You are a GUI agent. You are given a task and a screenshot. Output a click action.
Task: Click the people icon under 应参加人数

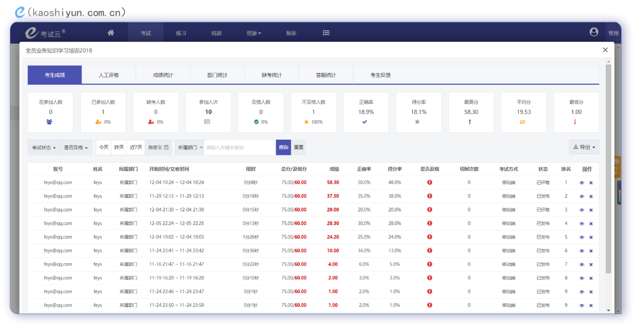(51, 122)
